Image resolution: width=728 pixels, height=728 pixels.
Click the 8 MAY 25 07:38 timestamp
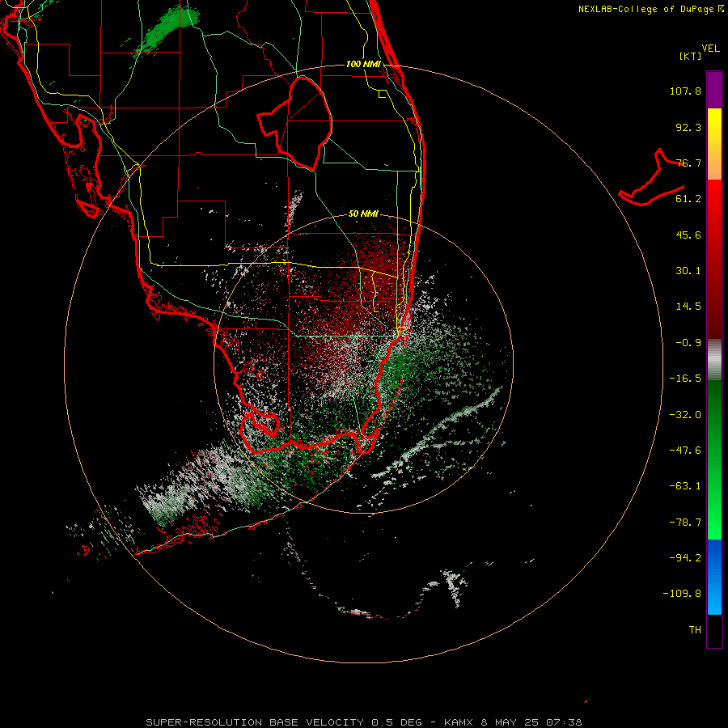(531, 722)
